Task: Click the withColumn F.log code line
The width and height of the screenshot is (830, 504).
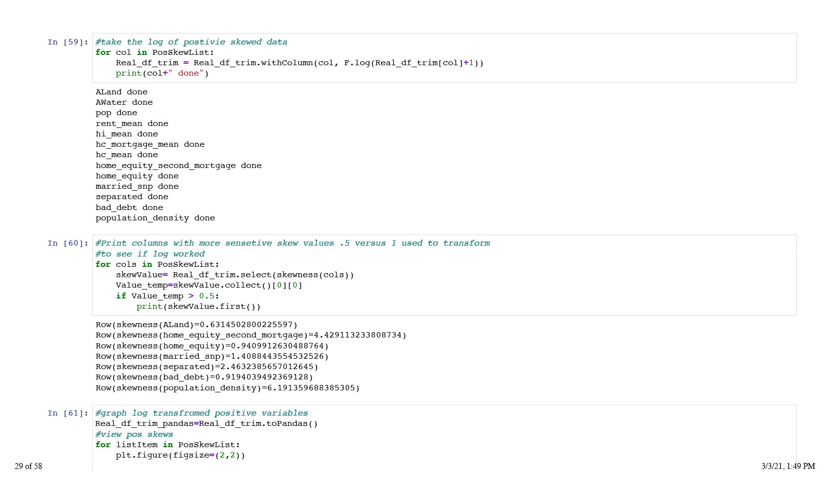Action: point(299,63)
